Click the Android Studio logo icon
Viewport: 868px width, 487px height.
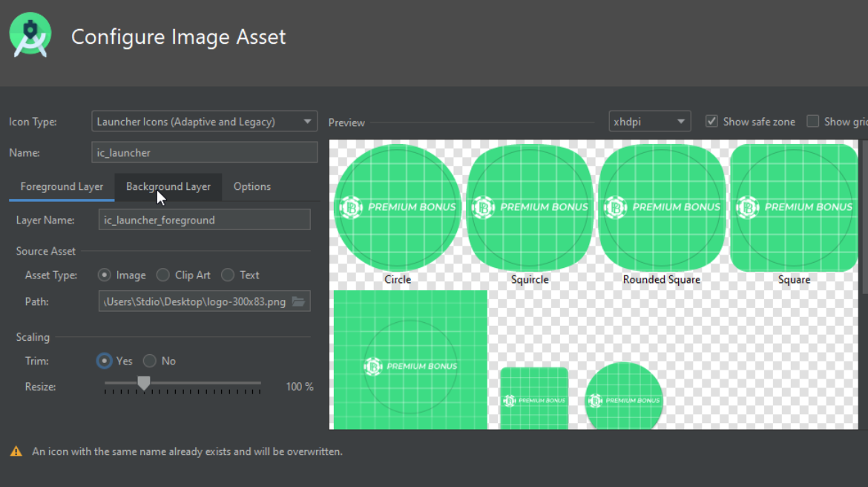coord(30,35)
